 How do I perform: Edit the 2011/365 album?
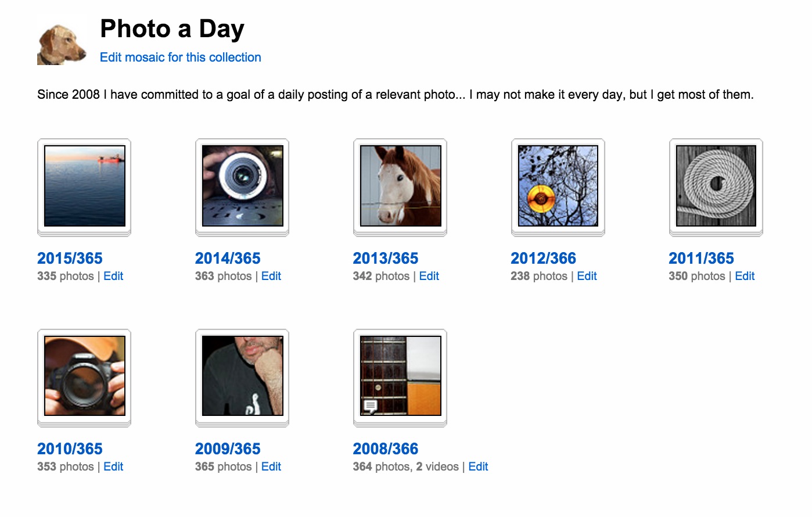(745, 277)
